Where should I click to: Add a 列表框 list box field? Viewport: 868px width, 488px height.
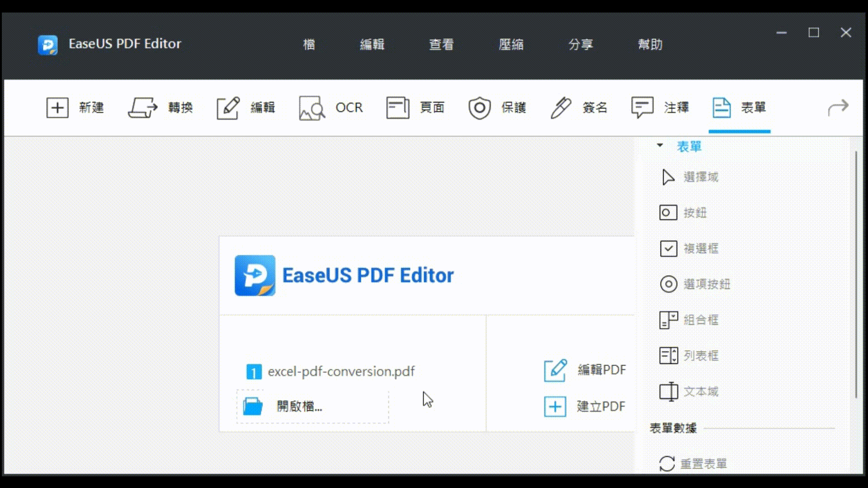click(669, 356)
